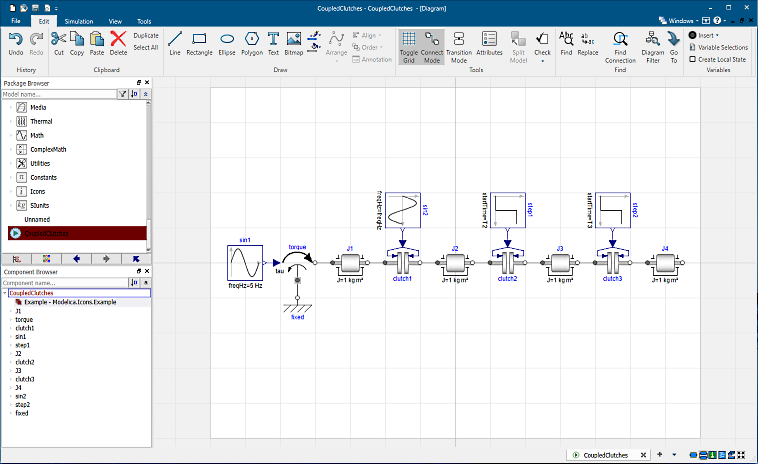
Task: Click the Package Browser vertical scrollbar
Action: [x=149, y=160]
